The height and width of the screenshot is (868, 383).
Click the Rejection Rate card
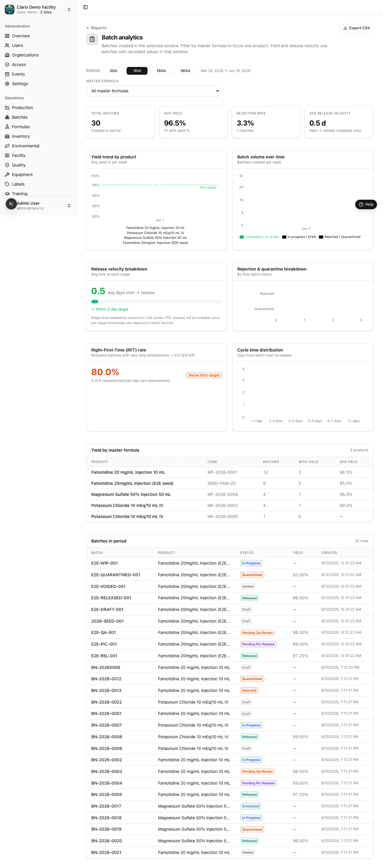tap(266, 122)
